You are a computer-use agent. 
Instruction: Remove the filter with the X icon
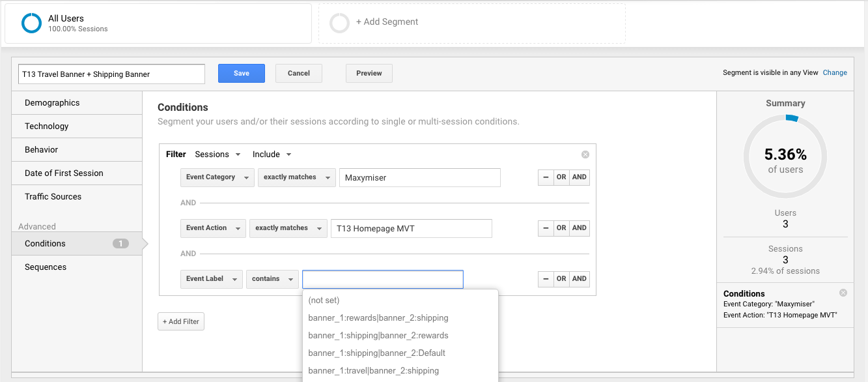[x=585, y=154]
